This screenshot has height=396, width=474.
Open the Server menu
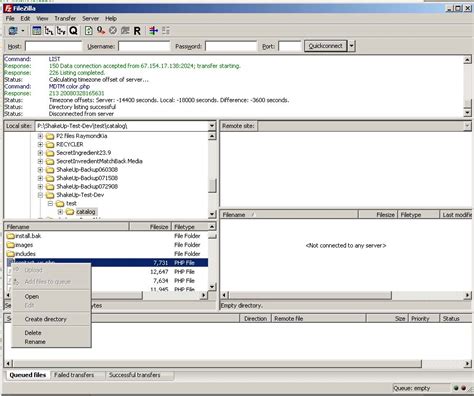click(x=90, y=19)
